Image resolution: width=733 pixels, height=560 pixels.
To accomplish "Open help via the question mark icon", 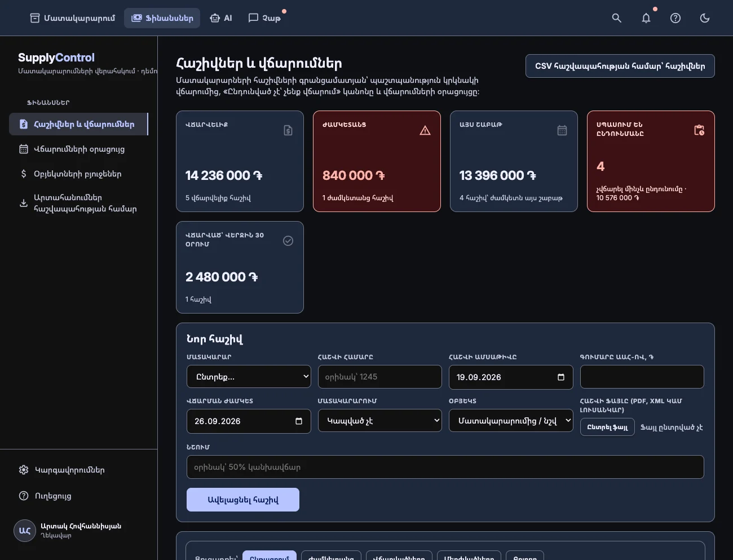I will click(x=675, y=18).
